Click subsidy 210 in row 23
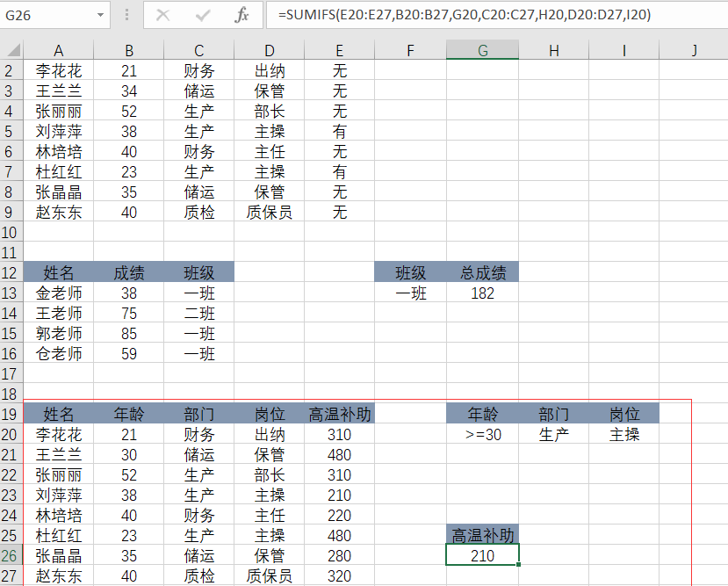Viewport: 728px width, 586px height. coord(339,495)
